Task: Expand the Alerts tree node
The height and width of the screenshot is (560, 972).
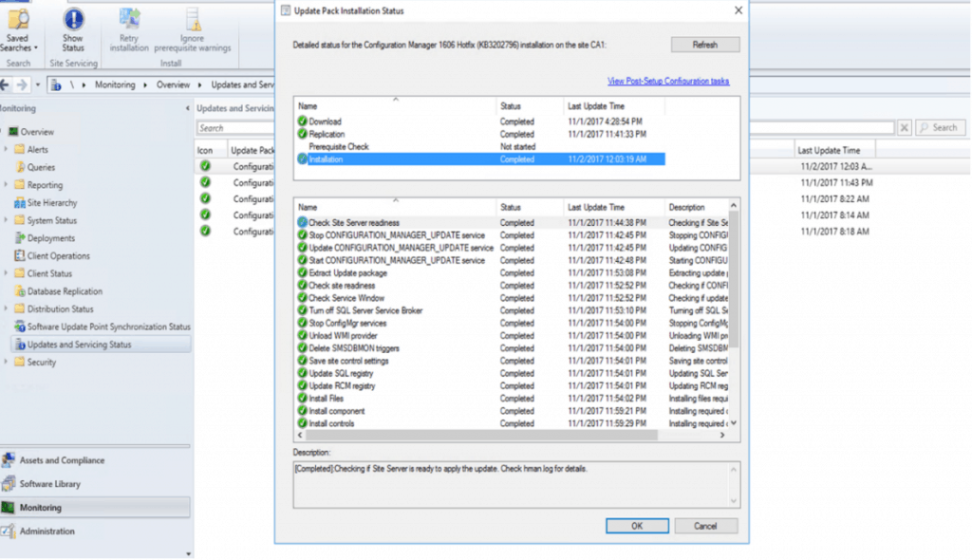Action: (x=7, y=149)
